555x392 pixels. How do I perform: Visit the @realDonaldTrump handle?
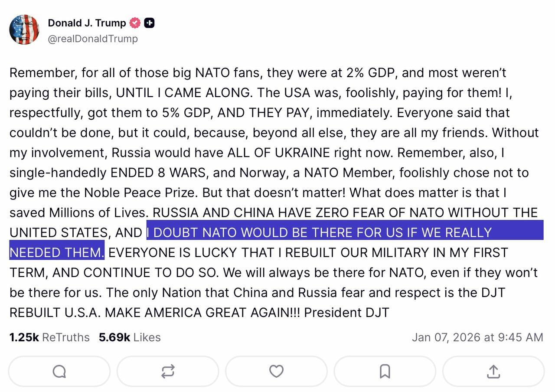click(93, 39)
